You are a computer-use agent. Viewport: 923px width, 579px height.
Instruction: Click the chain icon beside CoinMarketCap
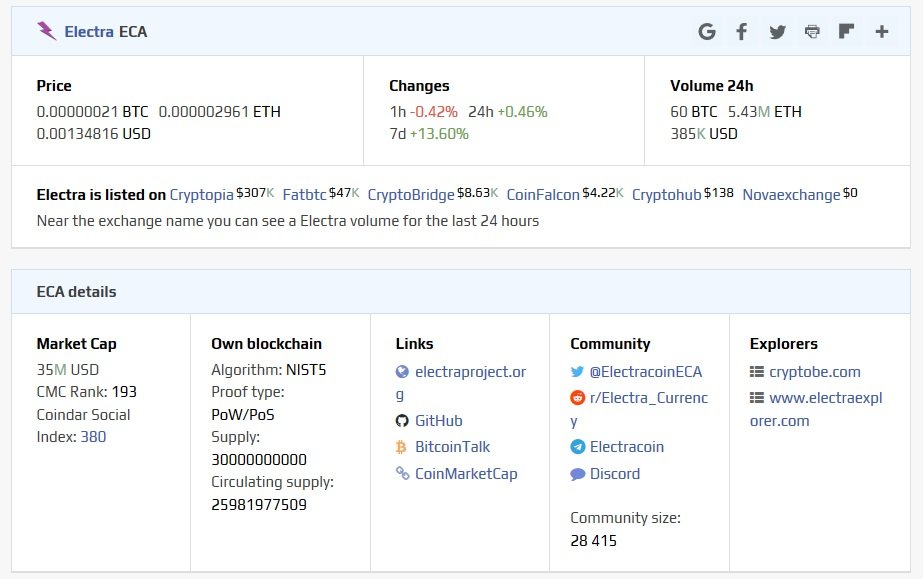402,473
